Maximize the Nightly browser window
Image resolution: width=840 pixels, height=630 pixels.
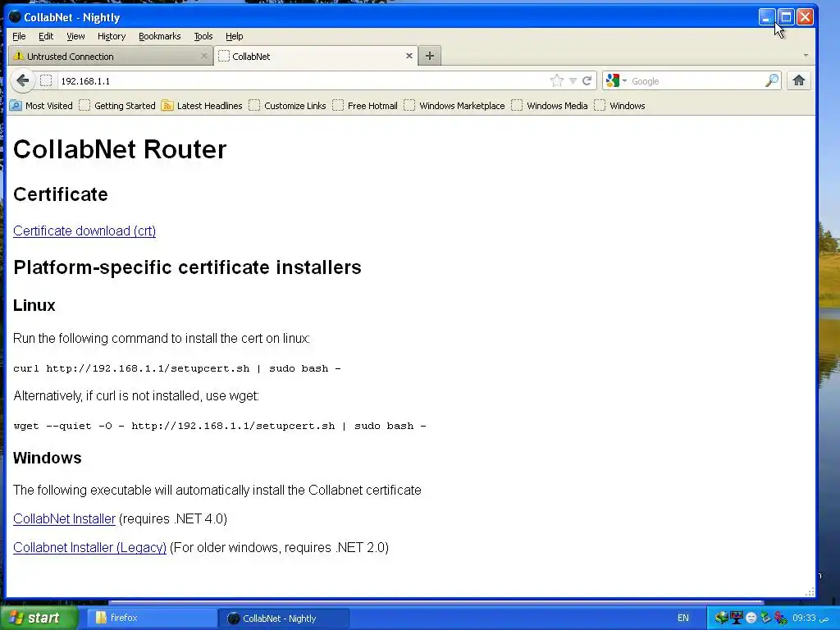coord(786,17)
